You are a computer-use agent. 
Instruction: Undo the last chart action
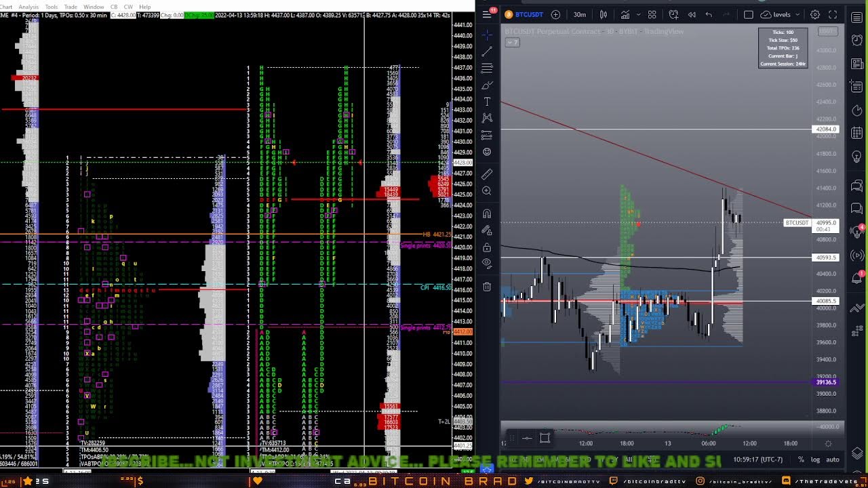point(709,14)
